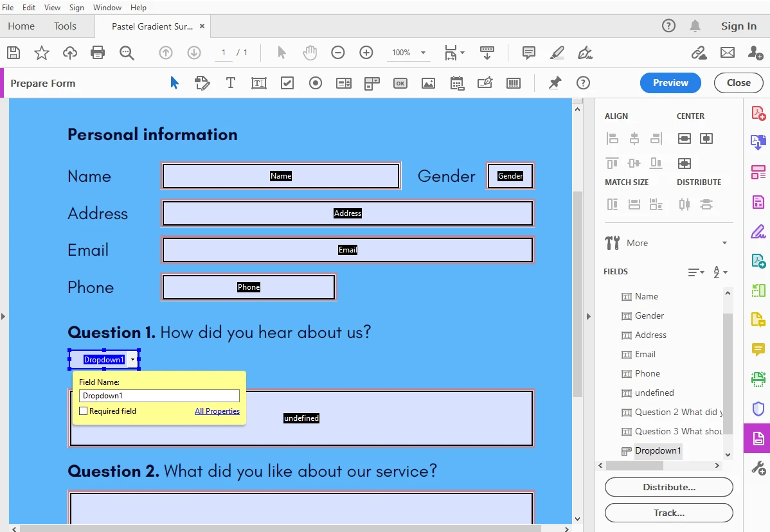Viewport: 770px width, 532px height.
Task: Click Distribute horizontally icon
Action: tap(684, 204)
